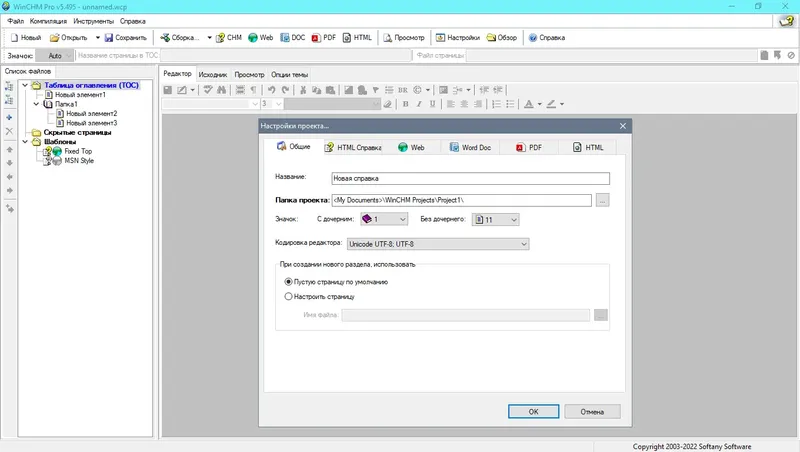Viewport: 800px width, 452px height.
Task: Select the Настроить страницу radio button
Action: point(288,296)
